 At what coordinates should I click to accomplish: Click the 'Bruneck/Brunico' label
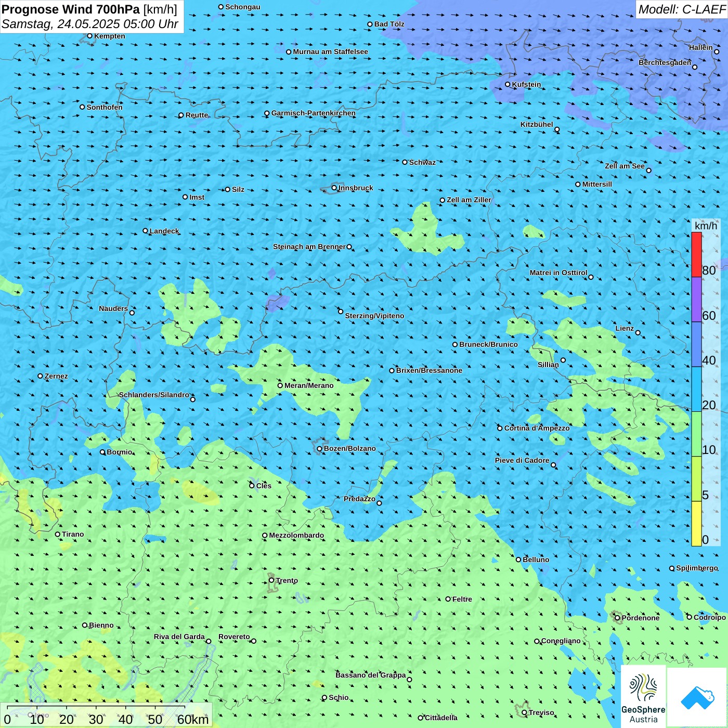coord(488,344)
